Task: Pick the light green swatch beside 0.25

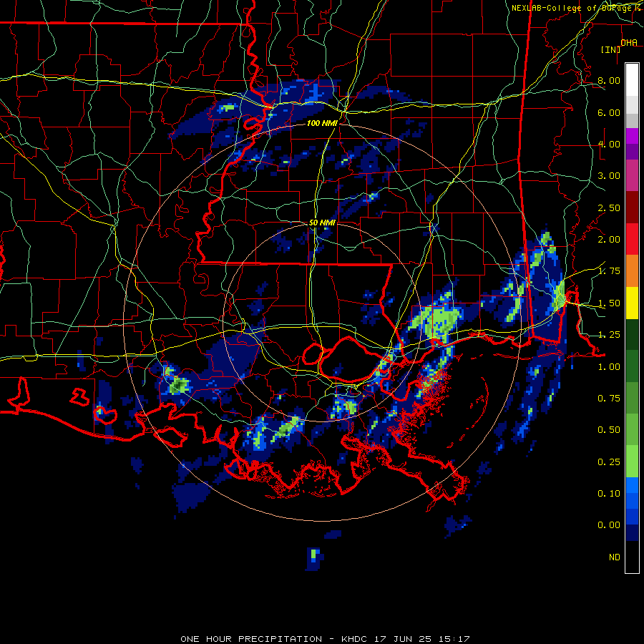Action: coord(632,462)
